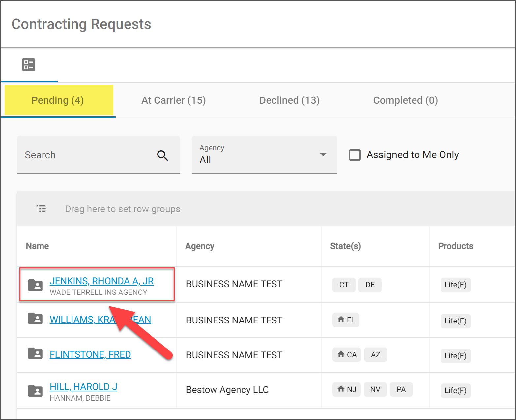Open HILL, HAROLD J request
Image resolution: width=516 pixels, height=420 pixels.
83,387
